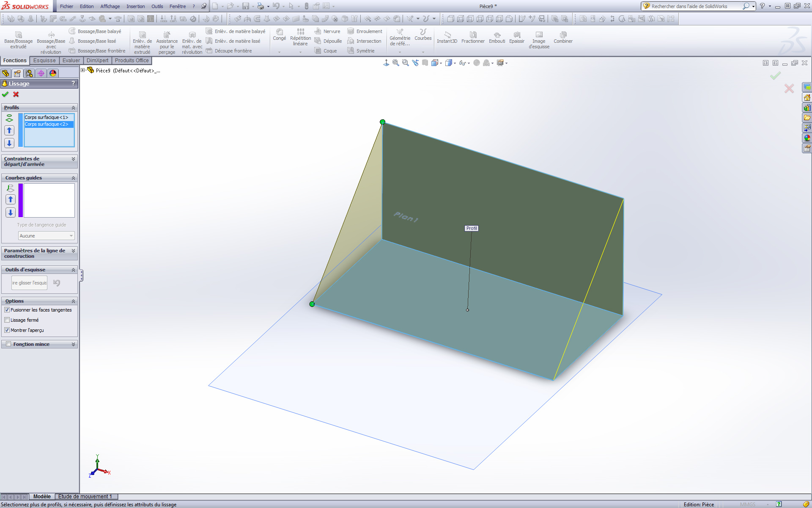Open Type de tangence guide dropdown
The image size is (812, 508).
[46, 236]
